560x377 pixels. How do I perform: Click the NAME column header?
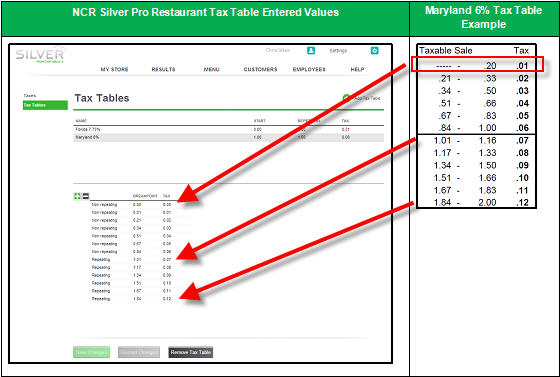(81, 121)
